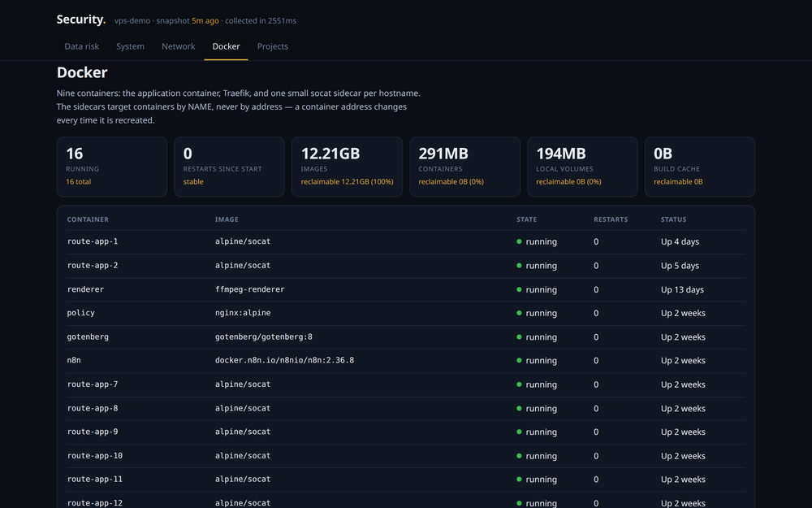Select container name route-app-7
The width and height of the screenshot is (812, 508).
click(x=93, y=384)
